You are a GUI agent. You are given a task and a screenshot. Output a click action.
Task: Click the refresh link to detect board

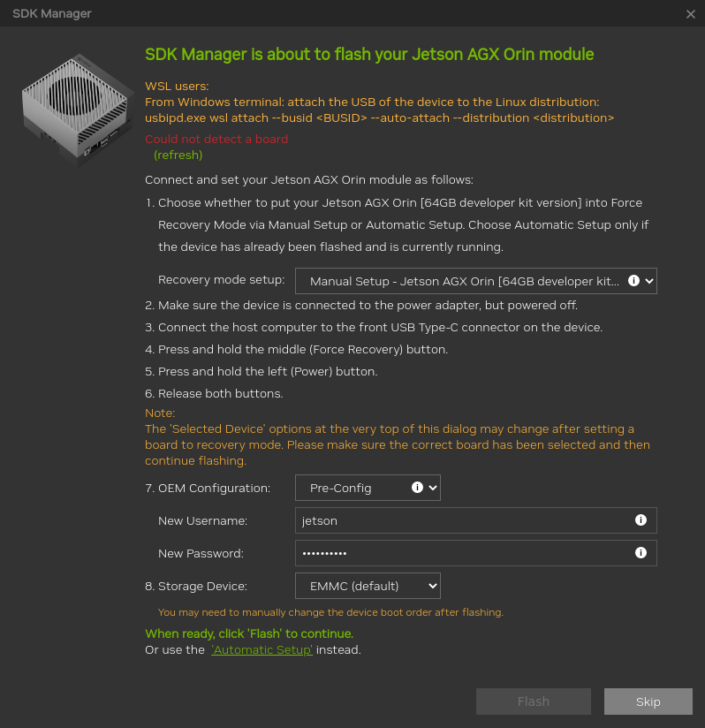[178, 155]
